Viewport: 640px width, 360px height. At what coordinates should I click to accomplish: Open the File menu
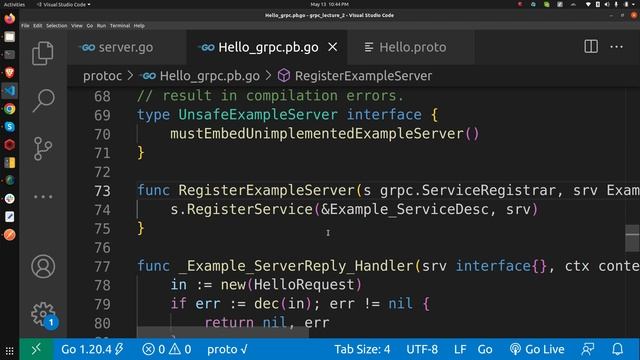[x=25, y=26]
